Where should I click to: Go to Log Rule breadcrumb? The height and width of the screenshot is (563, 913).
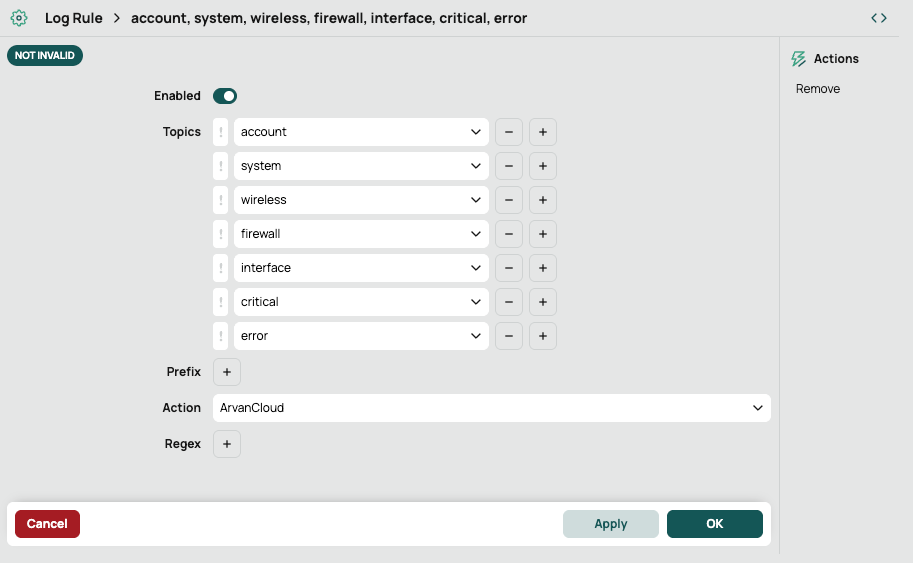tap(73, 18)
